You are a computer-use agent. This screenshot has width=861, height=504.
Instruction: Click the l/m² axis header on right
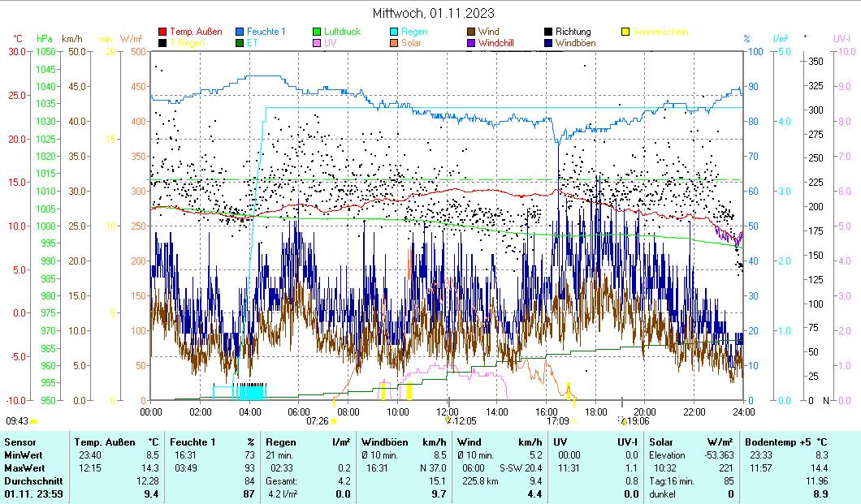point(781,39)
